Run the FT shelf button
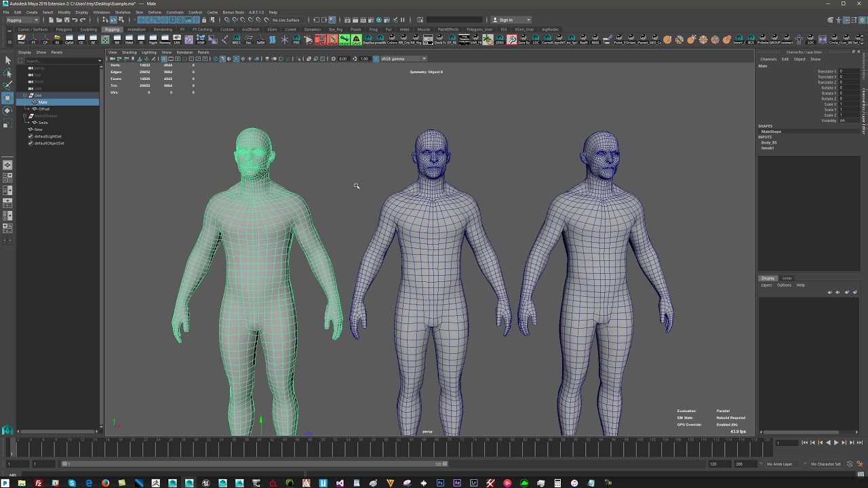This screenshot has width=868, height=488. tap(33, 40)
